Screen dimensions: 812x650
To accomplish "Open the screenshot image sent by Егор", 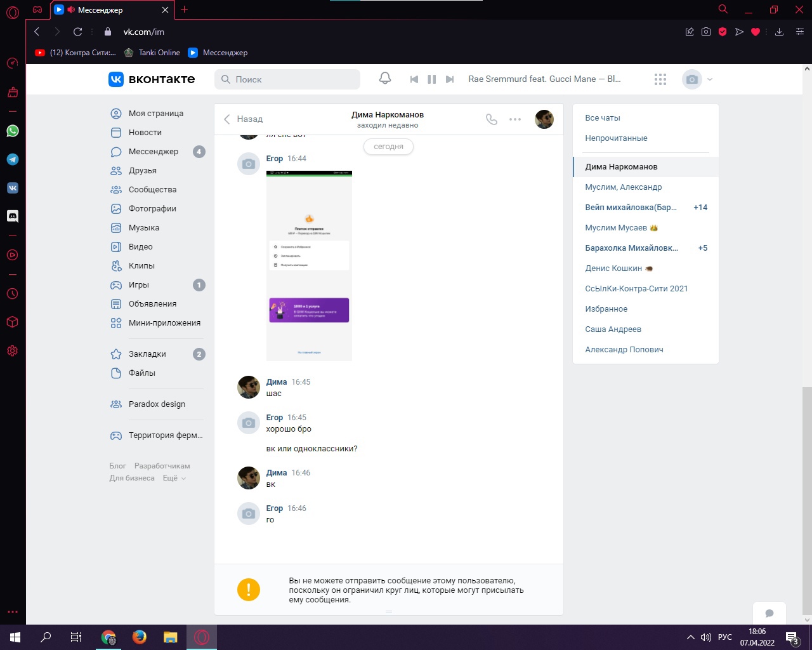I will point(309,266).
